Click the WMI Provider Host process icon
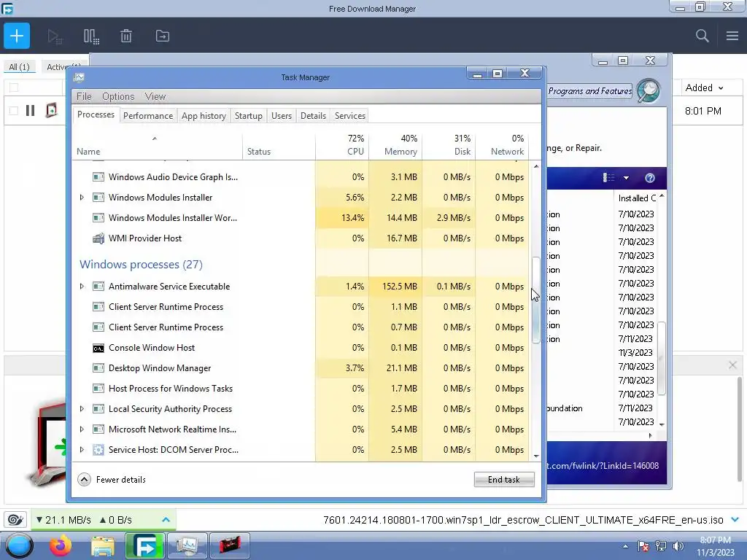747x560 pixels. 98,238
